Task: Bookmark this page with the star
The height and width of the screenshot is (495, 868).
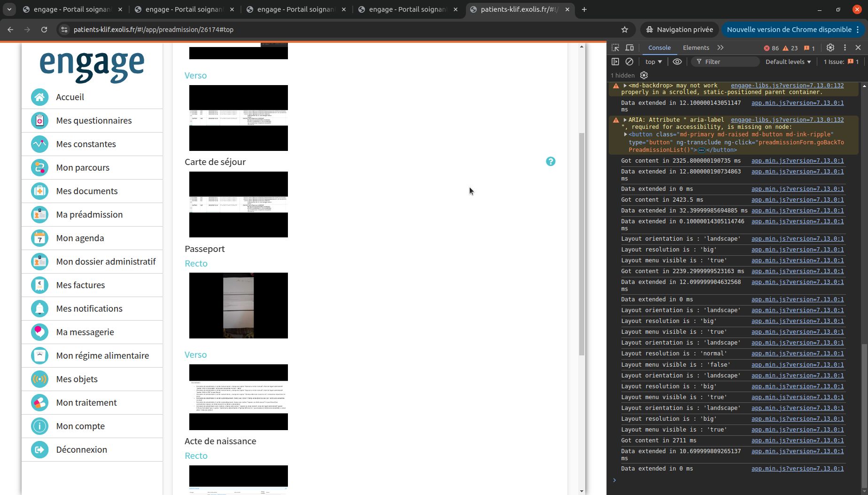Action: click(x=625, y=30)
